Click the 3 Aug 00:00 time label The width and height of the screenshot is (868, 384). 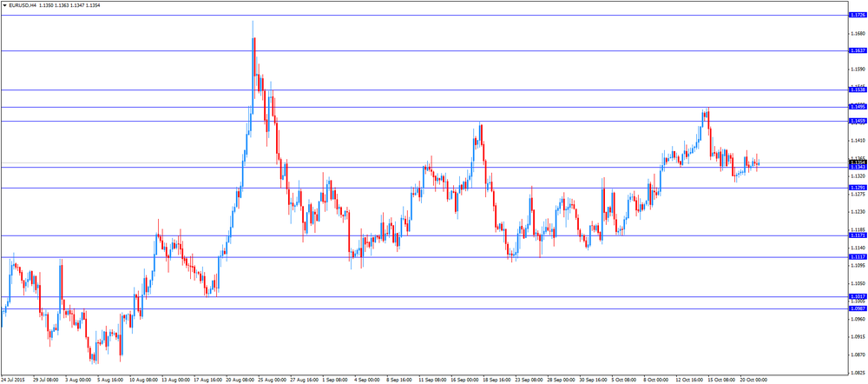click(78, 381)
